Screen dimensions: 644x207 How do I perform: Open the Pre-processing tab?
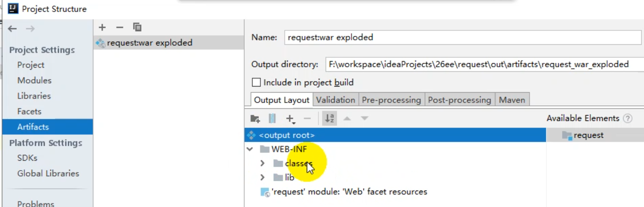pyautogui.click(x=391, y=100)
